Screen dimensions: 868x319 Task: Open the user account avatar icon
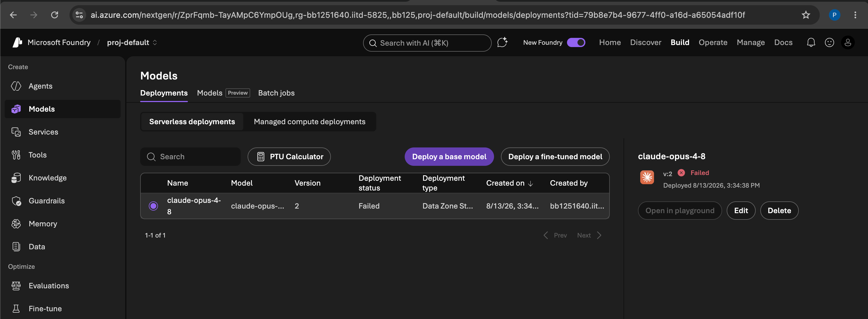[848, 42]
